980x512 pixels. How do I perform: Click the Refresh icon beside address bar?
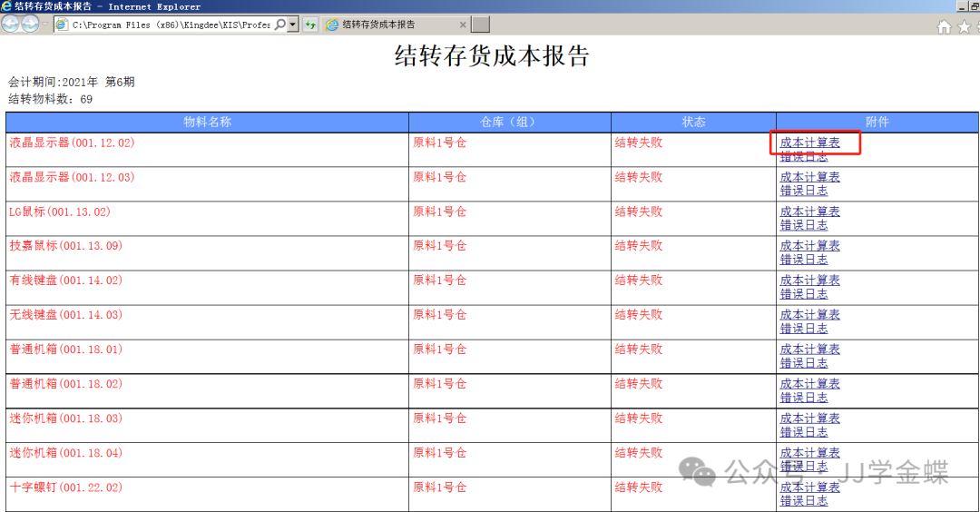[x=310, y=25]
